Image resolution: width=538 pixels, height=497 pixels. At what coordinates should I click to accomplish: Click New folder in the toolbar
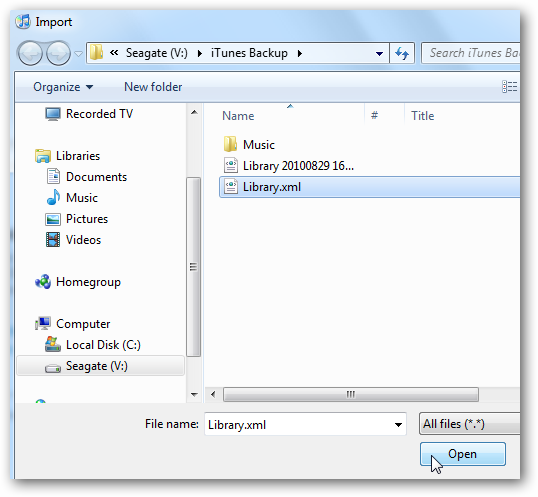click(x=153, y=87)
